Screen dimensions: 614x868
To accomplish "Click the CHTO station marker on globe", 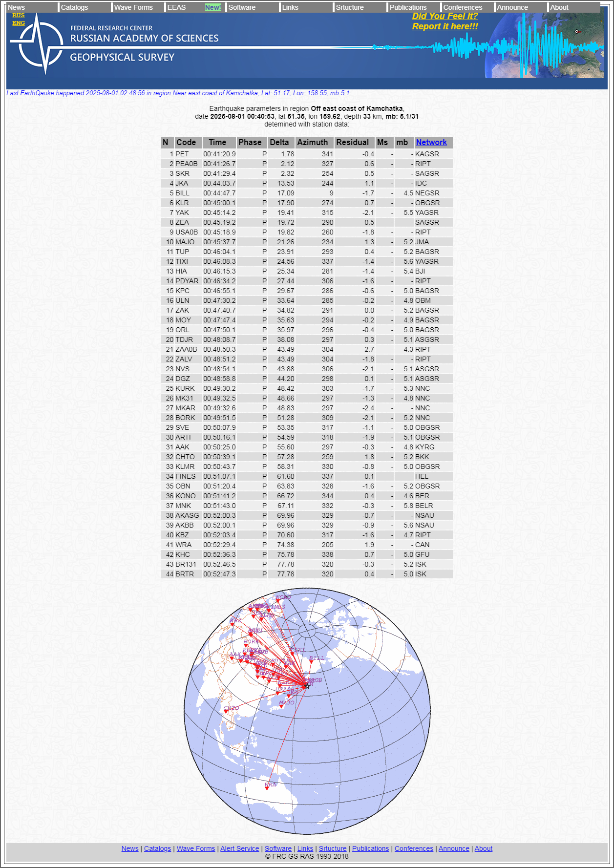I will point(226,712).
